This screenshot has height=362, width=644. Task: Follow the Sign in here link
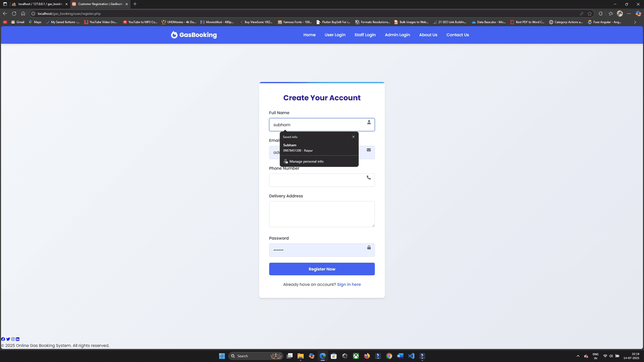(349, 284)
